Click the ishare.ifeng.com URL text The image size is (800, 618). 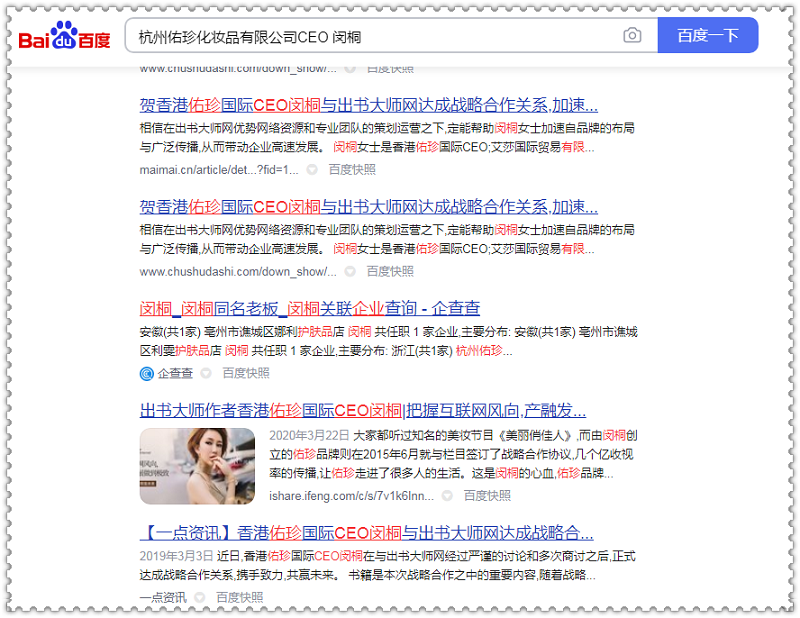(x=351, y=496)
